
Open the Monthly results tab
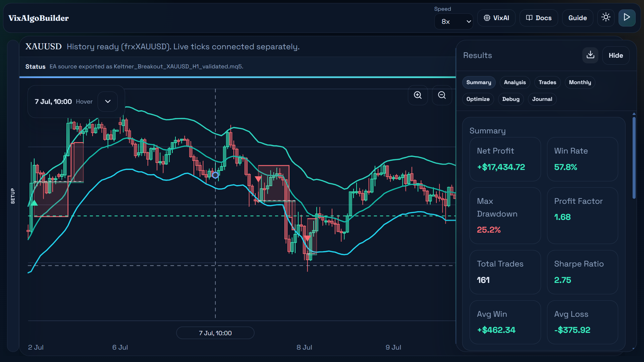580,82
